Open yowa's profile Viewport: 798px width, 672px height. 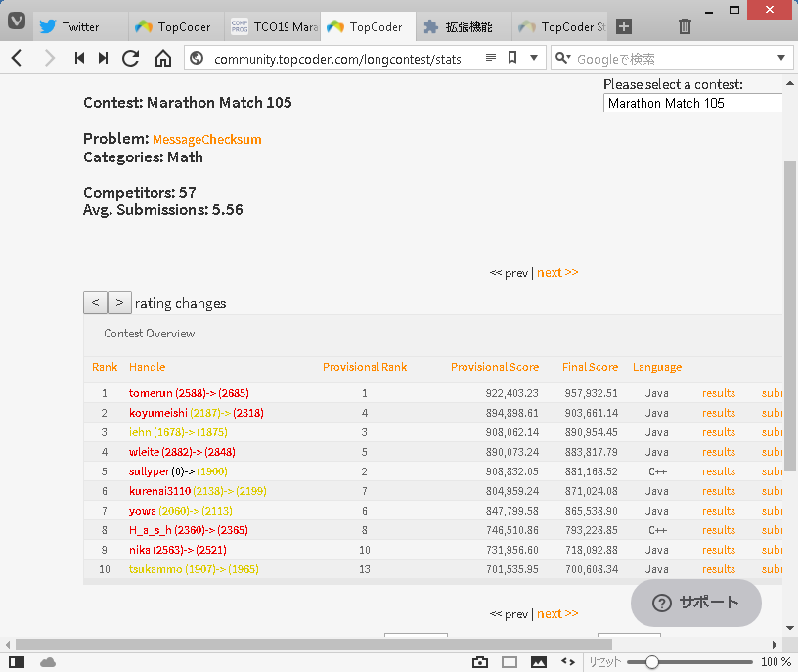[143, 511]
